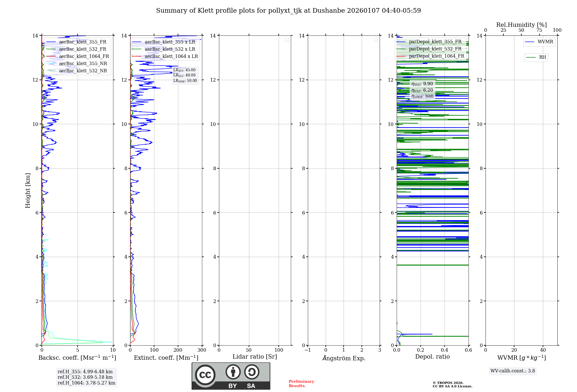Click the WV-calib.const. 3.8 label
The image size is (577, 392).
[x=512, y=371]
